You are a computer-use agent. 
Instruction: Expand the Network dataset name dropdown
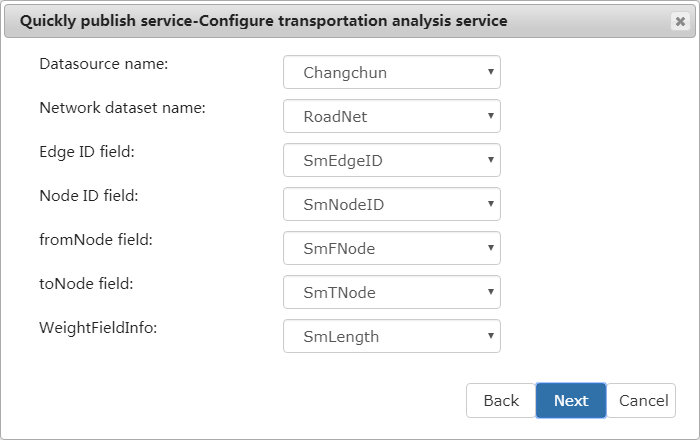[x=391, y=116]
